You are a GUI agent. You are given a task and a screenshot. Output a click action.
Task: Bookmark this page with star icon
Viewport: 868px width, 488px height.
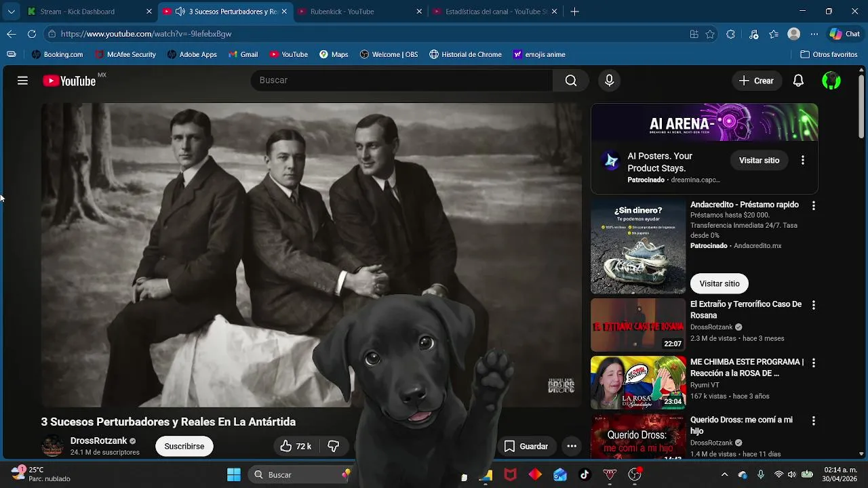click(710, 34)
